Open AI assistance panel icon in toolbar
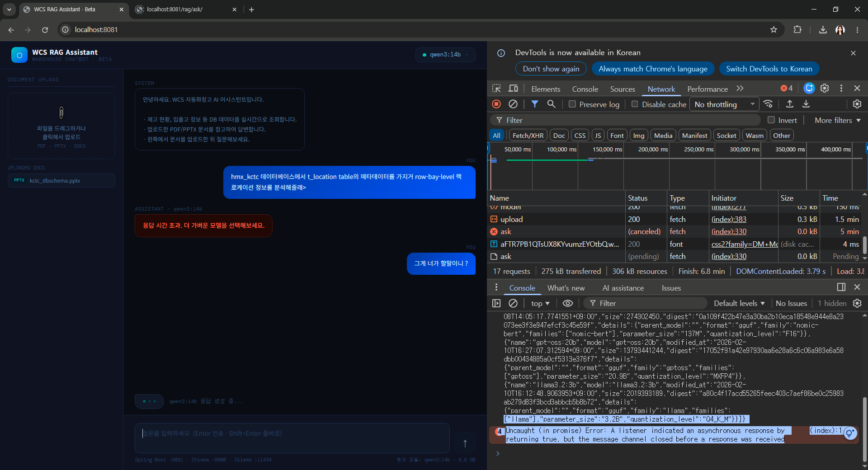The image size is (868, 470). 809,89
